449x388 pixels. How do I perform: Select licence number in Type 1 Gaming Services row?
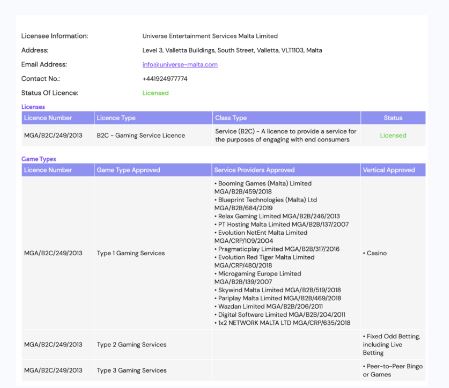pyautogui.click(x=53, y=253)
